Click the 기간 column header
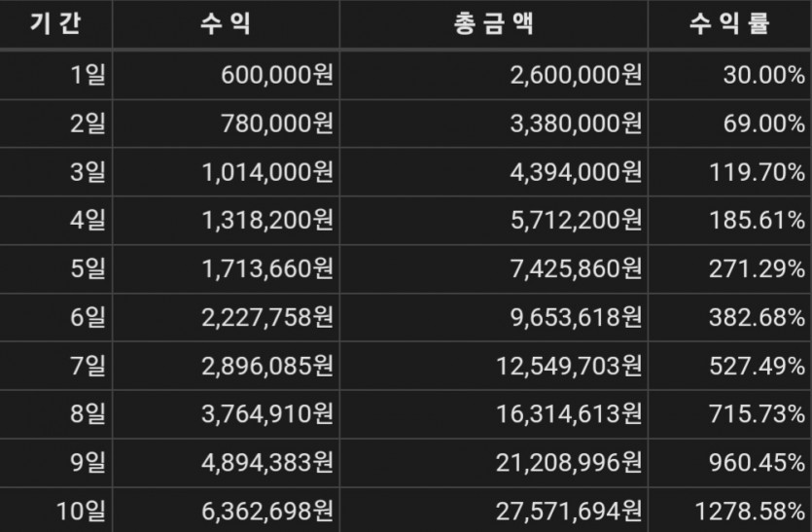This screenshot has height=532, width=812. (55, 25)
